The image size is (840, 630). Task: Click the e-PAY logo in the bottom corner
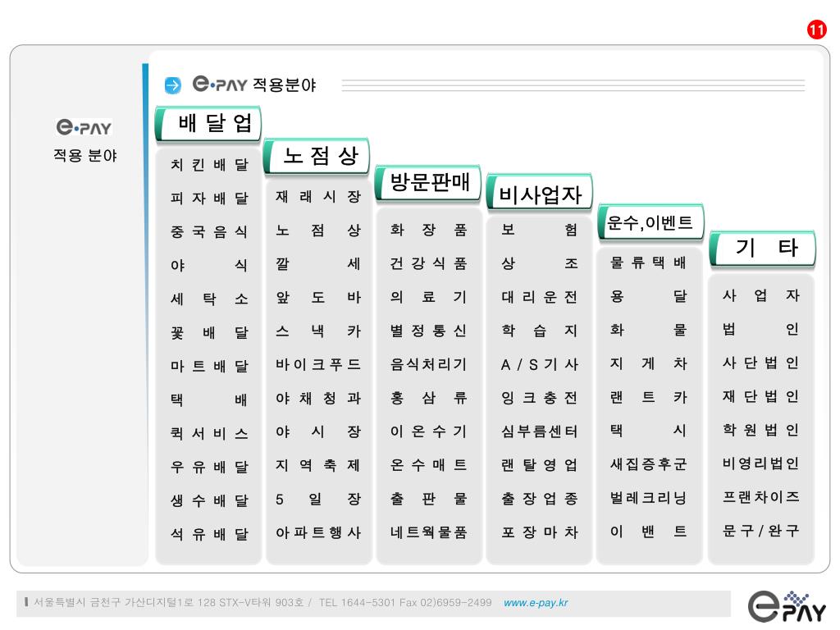(x=787, y=606)
